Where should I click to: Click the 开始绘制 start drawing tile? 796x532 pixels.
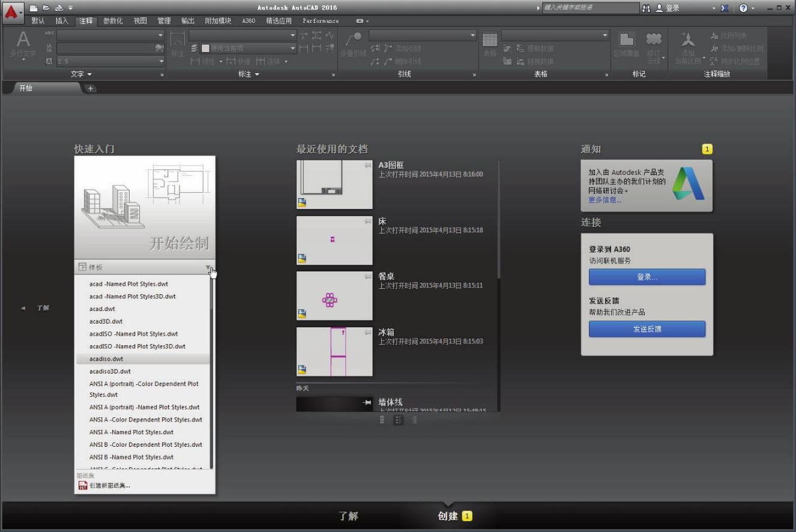(x=145, y=208)
